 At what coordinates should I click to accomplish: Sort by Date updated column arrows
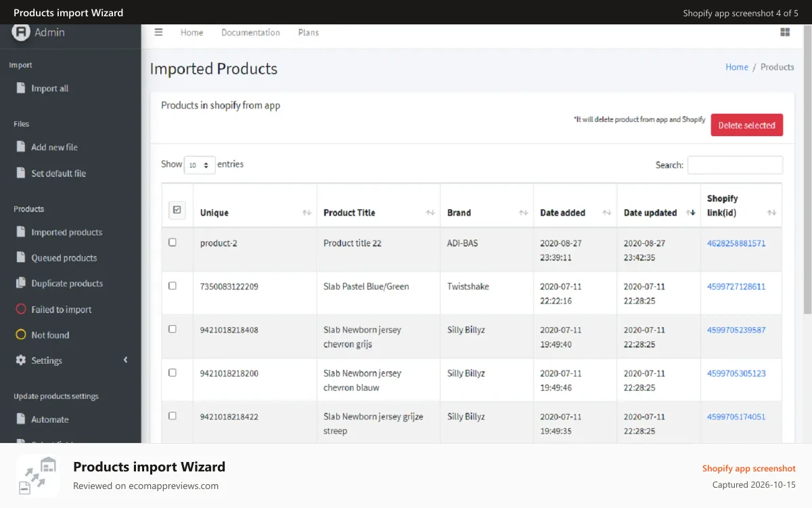point(691,213)
